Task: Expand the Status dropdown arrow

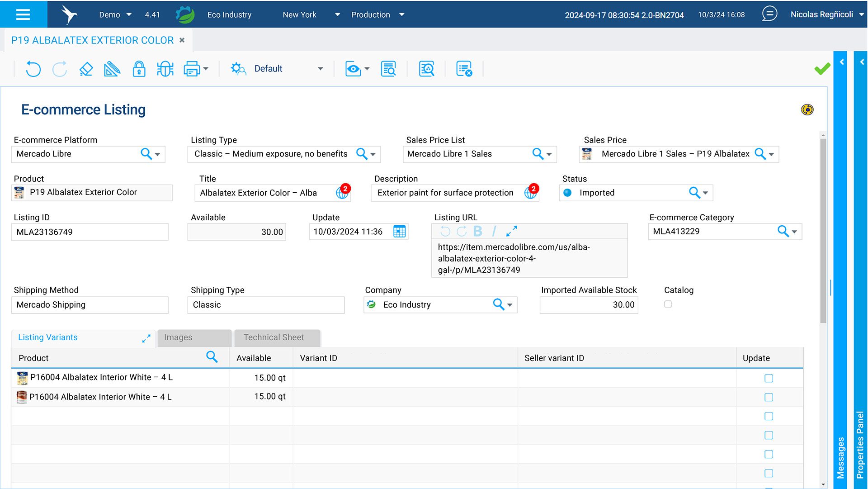Action: [705, 193]
